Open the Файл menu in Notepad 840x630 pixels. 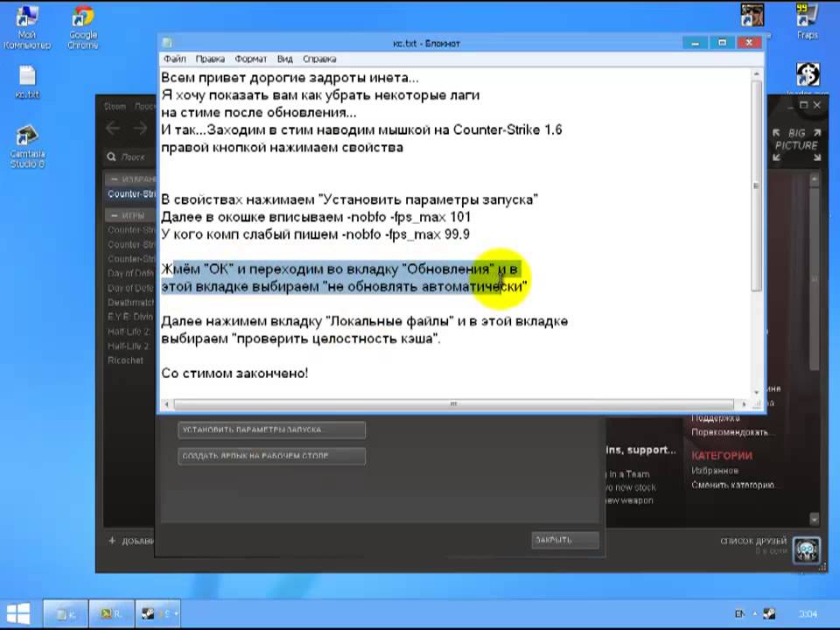pyautogui.click(x=175, y=59)
